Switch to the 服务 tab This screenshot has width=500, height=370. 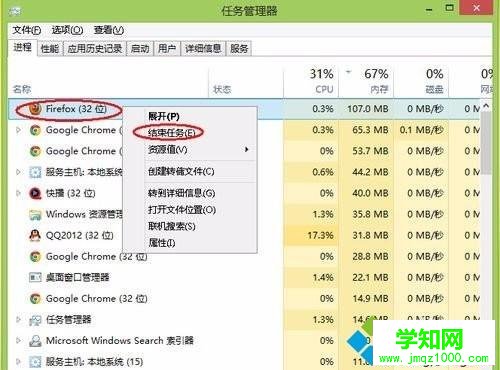click(239, 49)
